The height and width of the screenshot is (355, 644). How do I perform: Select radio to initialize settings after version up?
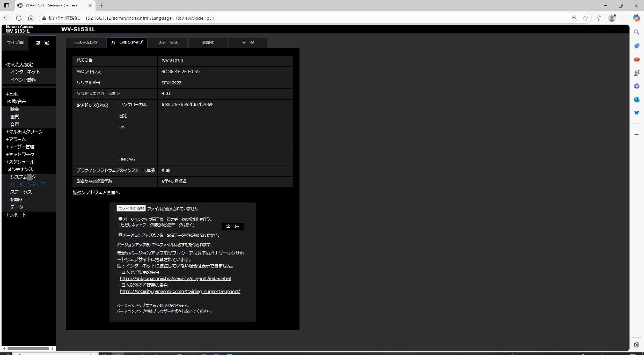coord(121,218)
